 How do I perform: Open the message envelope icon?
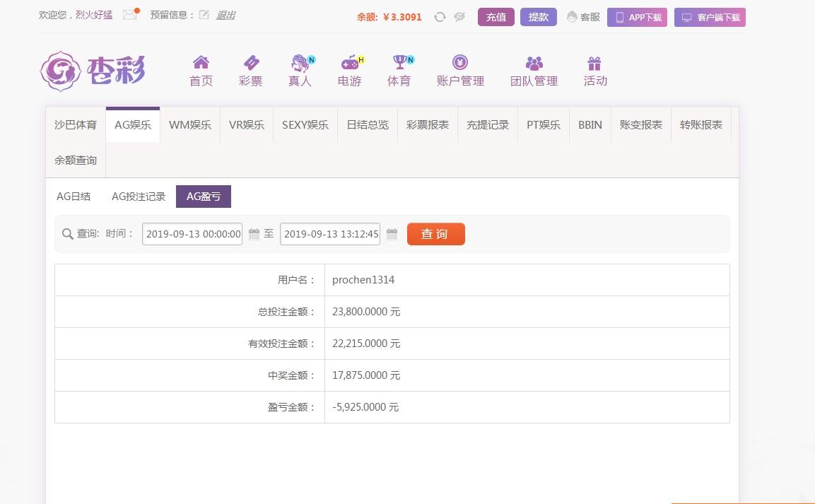coord(129,14)
